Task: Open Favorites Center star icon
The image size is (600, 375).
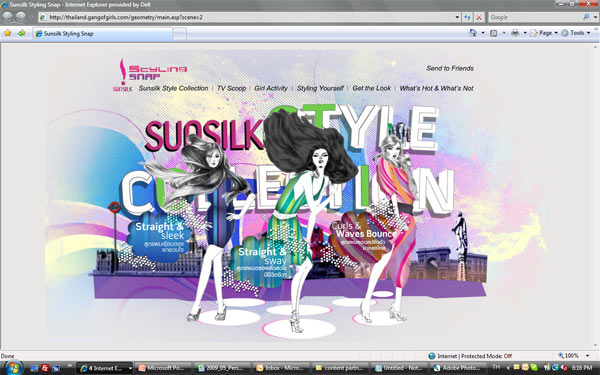Action: point(7,33)
